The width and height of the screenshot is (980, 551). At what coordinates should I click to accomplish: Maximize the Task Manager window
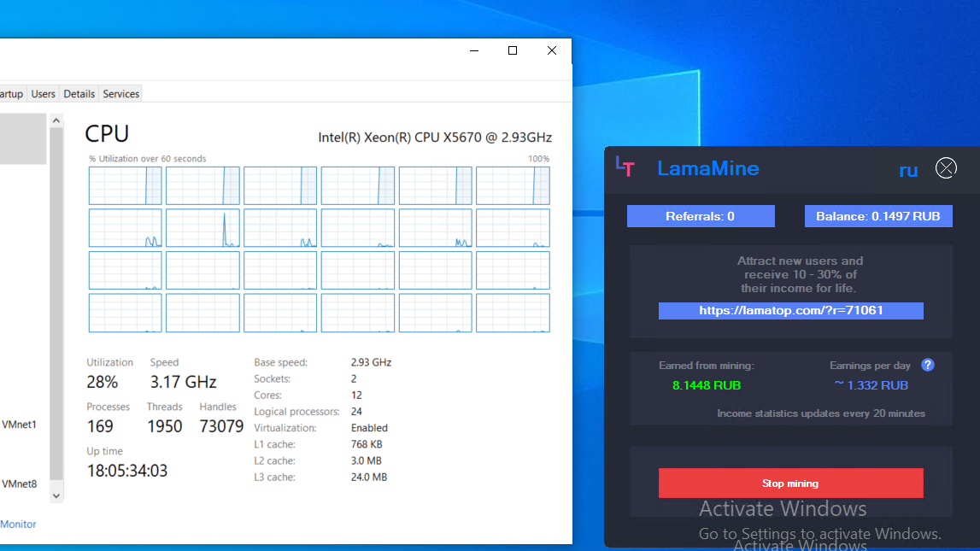pos(513,50)
